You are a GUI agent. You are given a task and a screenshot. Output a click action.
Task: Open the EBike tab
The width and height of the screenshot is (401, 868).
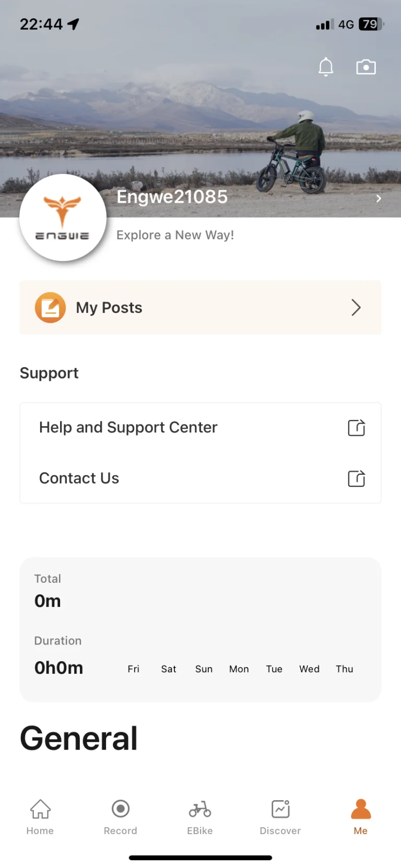pyautogui.click(x=200, y=816)
